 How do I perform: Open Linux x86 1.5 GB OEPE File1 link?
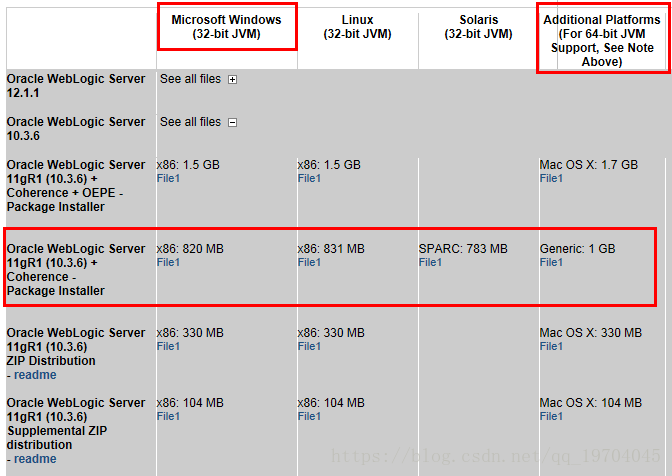tap(309, 178)
